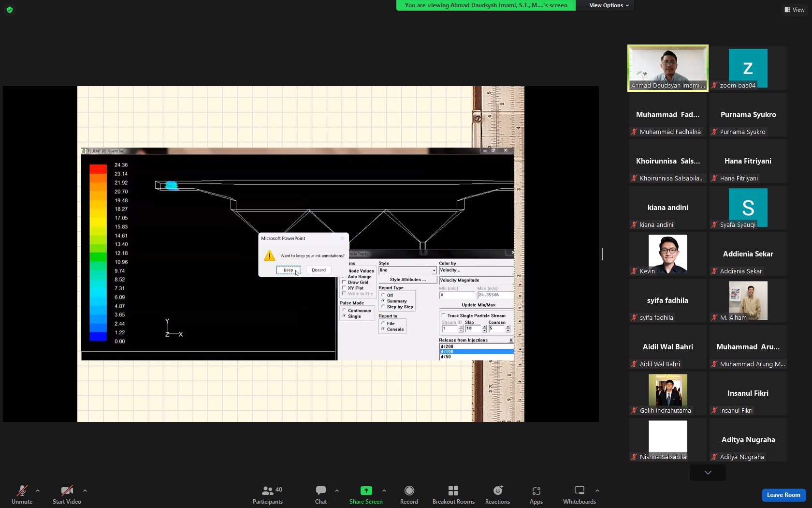Click the FLUENT window title bar icon

tap(84, 151)
